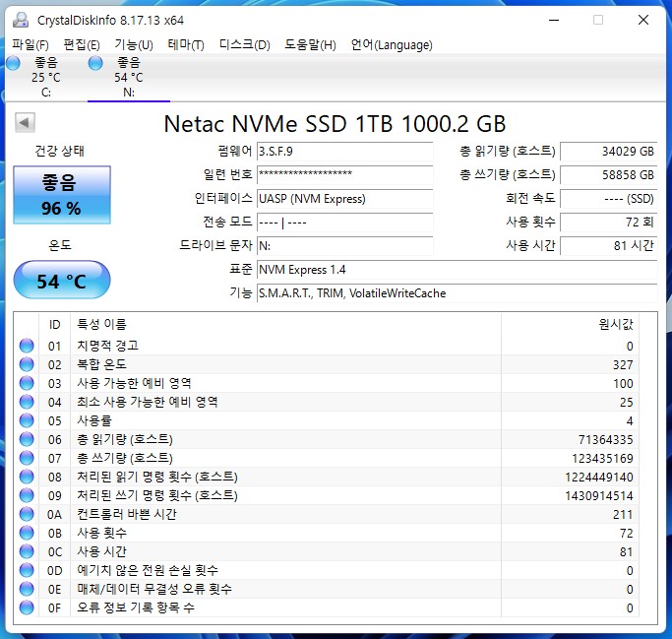Screen dimensions: 672x639
Task: Select the 최소 사용 가능한 예비 영역 row
Action: pyautogui.click(x=326, y=402)
